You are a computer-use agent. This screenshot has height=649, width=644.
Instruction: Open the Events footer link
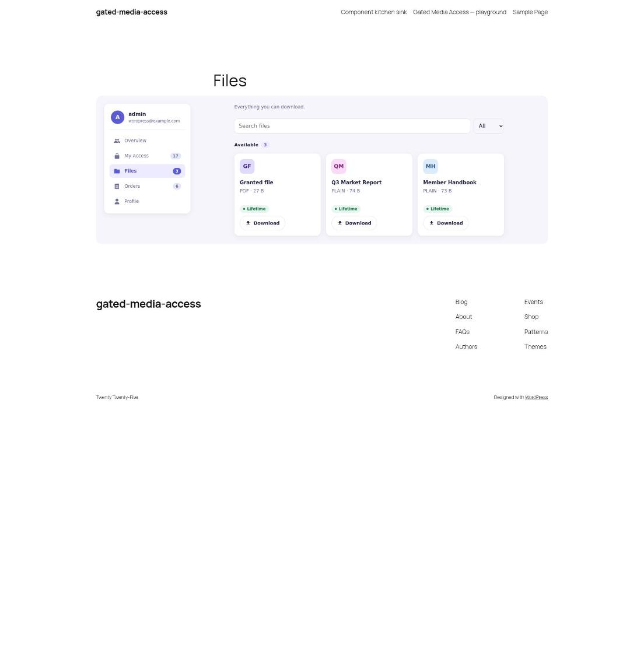(533, 301)
